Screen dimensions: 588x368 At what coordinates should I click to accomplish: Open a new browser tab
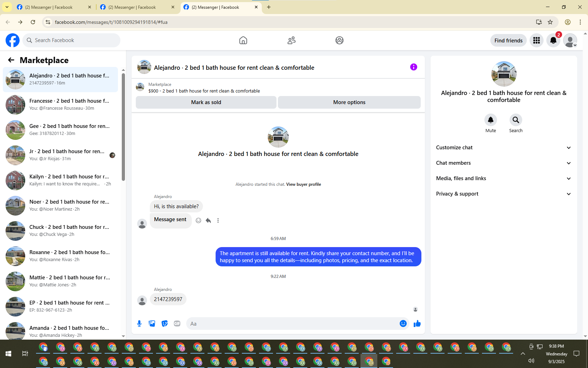coord(269,7)
